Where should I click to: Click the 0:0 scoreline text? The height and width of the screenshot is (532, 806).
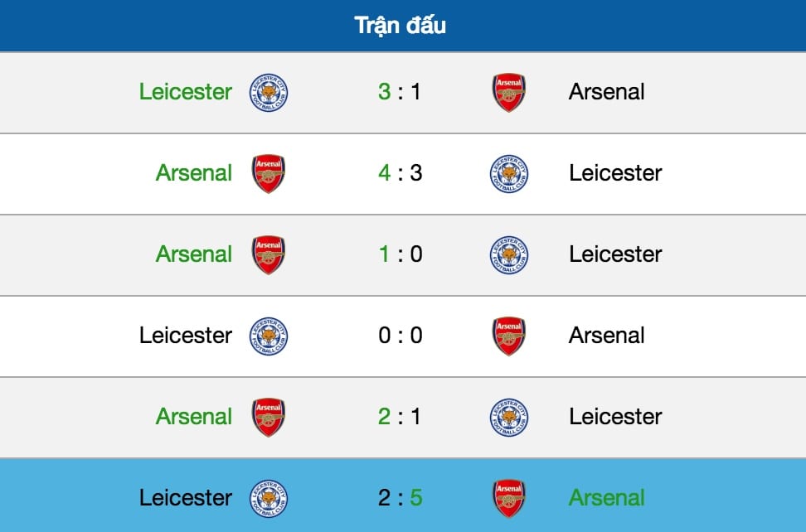pos(401,336)
